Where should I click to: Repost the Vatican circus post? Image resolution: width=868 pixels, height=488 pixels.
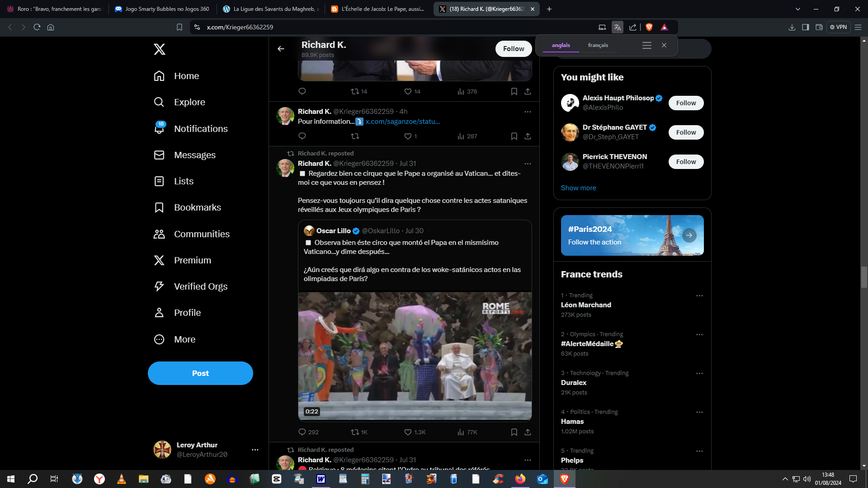point(355,432)
